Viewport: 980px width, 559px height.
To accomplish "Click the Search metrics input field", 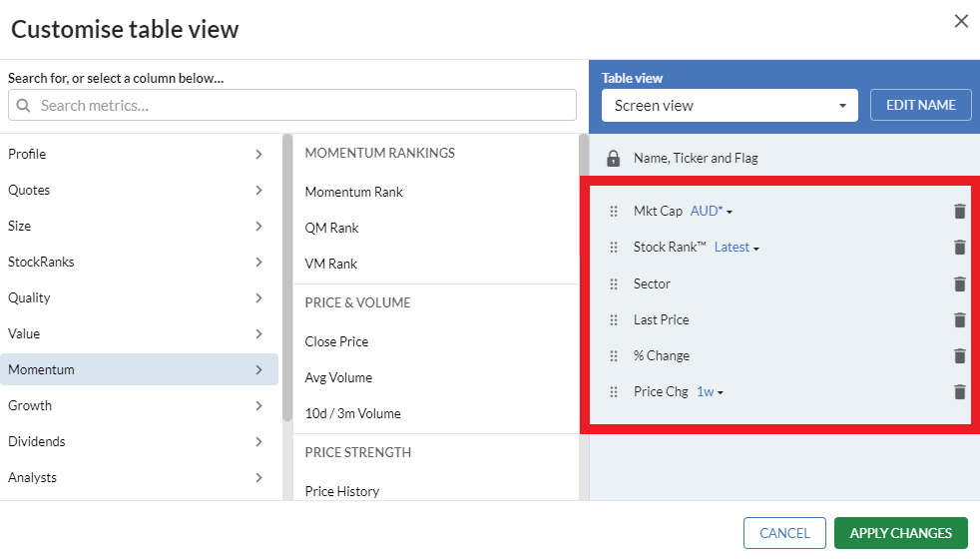I will tap(291, 105).
